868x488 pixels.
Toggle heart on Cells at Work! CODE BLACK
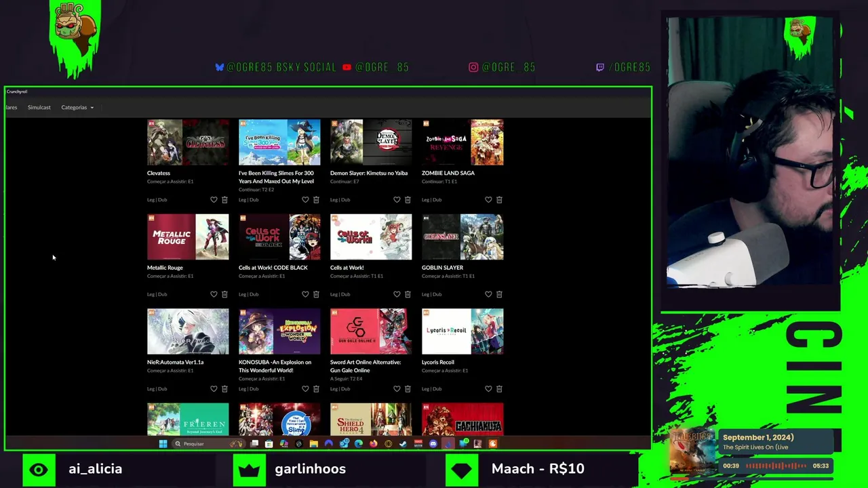305,294
